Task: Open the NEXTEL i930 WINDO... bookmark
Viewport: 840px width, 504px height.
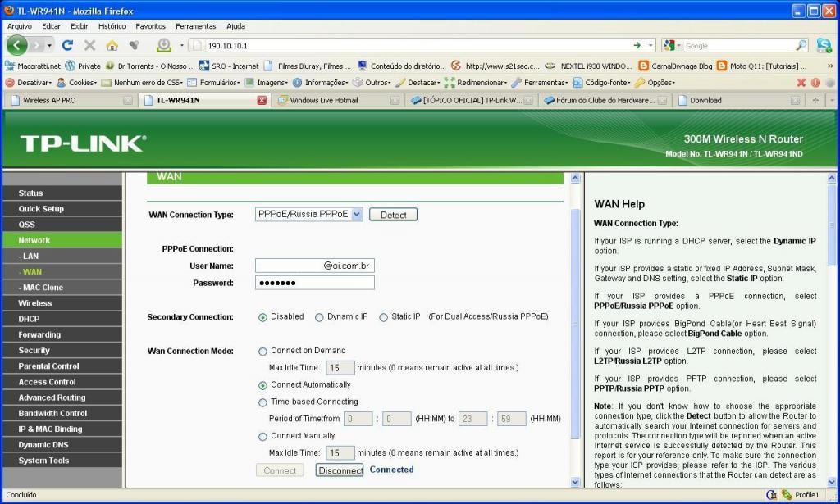Action: 588,66
